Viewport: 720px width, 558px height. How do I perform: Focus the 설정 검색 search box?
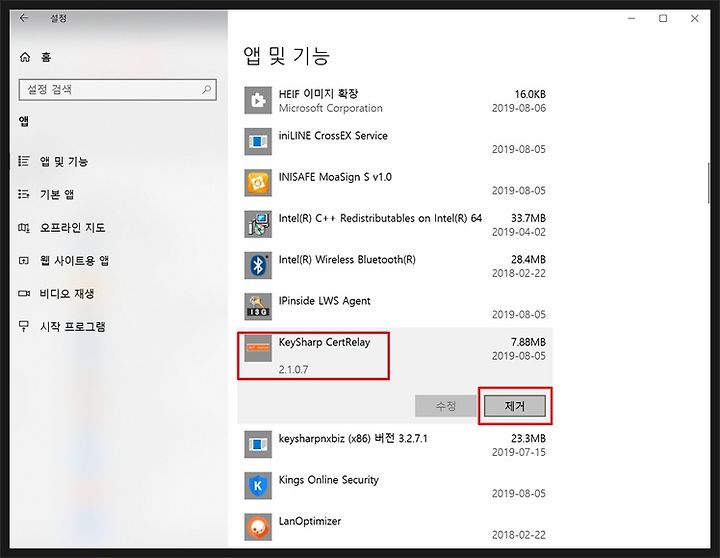118,90
